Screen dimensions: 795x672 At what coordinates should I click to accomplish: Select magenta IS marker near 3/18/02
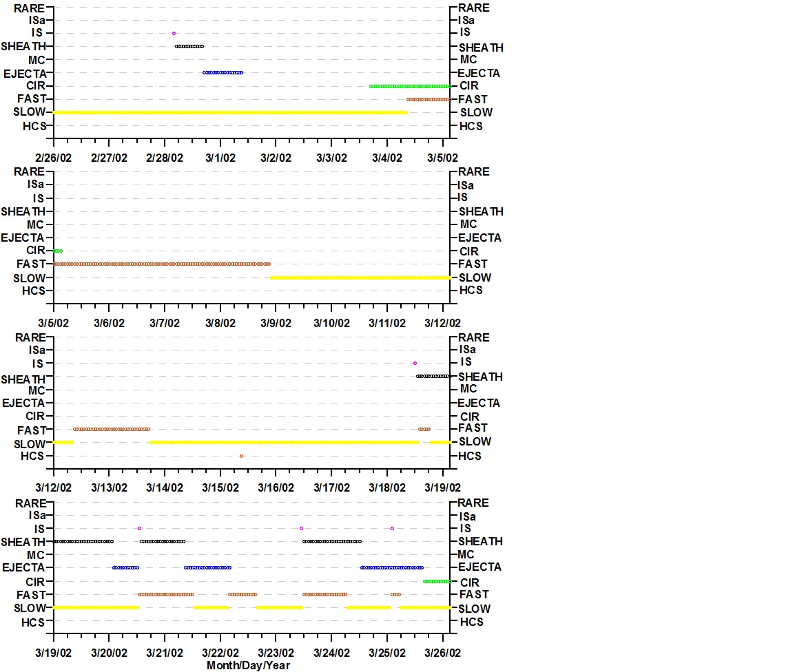pyautogui.click(x=415, y=364)
